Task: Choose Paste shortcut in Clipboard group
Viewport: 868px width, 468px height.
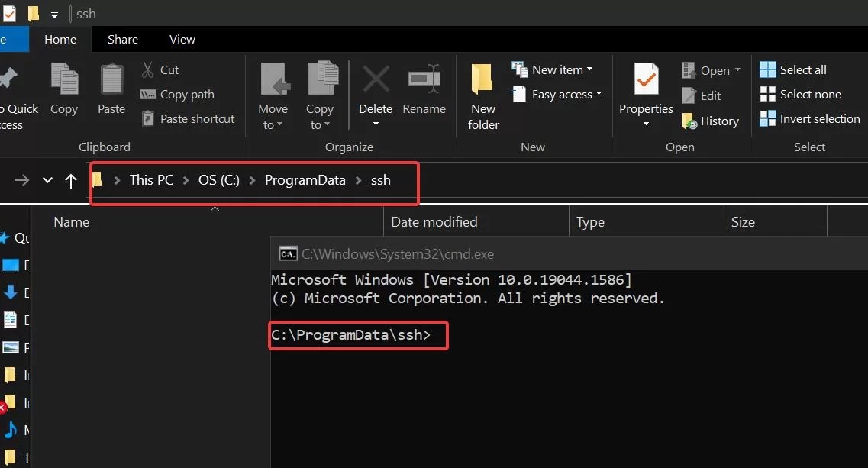Action: [189, 118]
